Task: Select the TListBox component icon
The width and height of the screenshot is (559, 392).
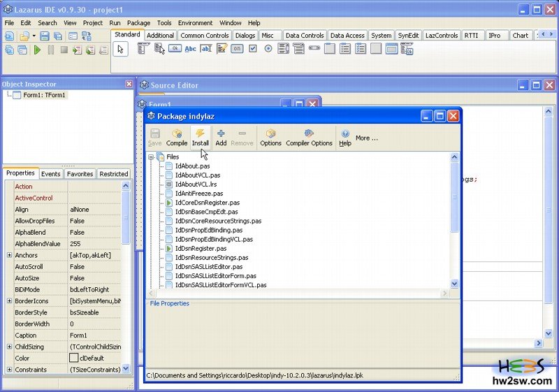Action: 284,48
